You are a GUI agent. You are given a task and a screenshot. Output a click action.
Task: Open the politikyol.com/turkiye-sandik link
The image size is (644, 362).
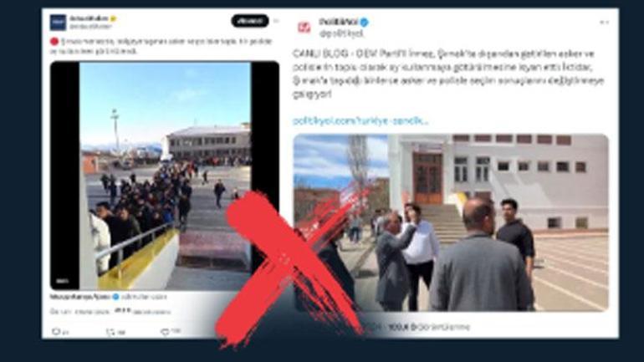click(x=360, y=120)
